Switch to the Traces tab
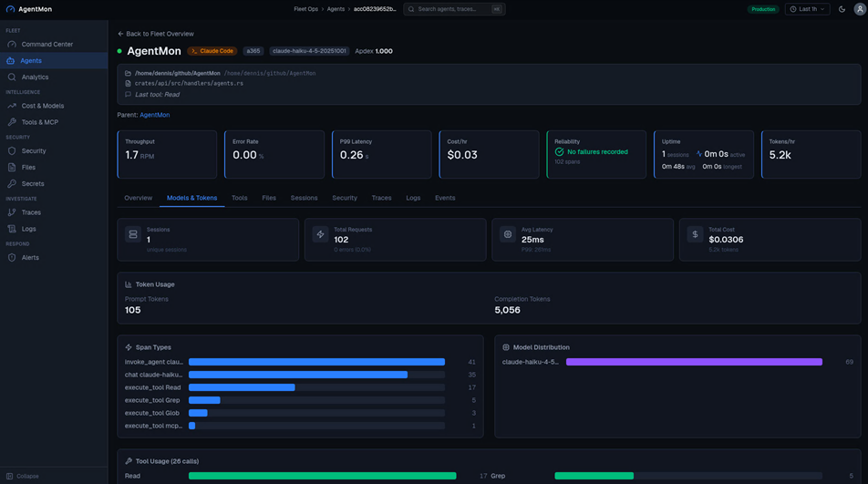 381,198
